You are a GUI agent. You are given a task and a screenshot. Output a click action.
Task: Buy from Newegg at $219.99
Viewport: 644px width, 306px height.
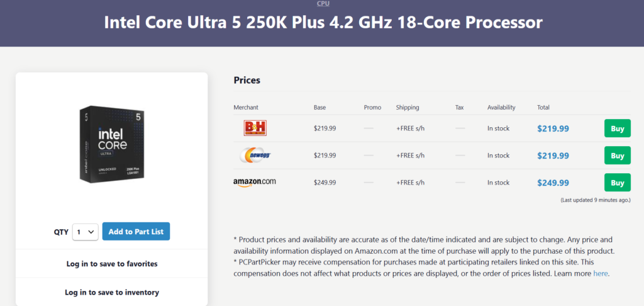(617, 156)
